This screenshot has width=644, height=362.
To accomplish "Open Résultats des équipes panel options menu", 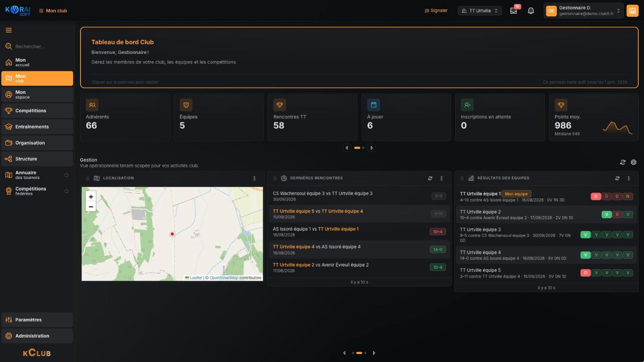I will tap(629, 178).
